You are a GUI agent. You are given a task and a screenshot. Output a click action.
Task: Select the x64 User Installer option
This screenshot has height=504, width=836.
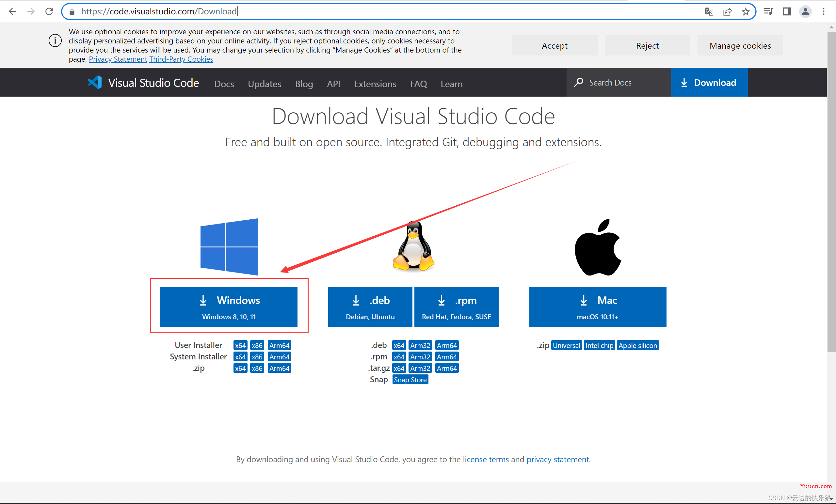coord(239,345)
